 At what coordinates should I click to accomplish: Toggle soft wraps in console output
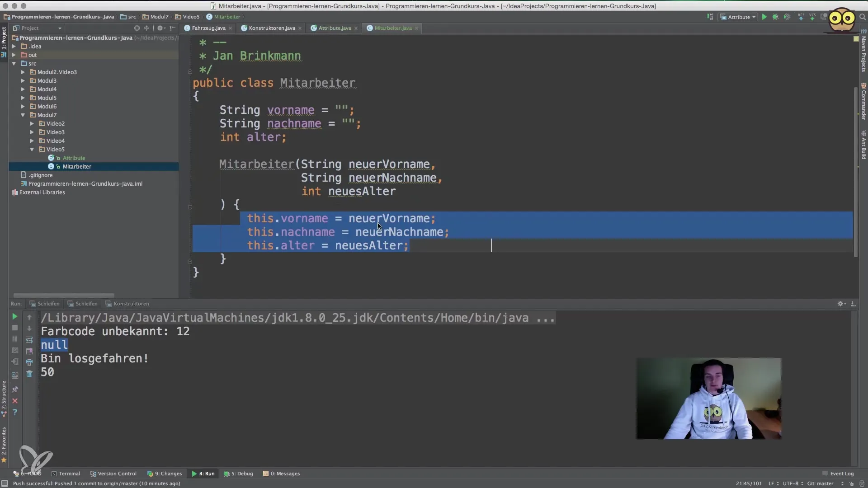(29, 340)
